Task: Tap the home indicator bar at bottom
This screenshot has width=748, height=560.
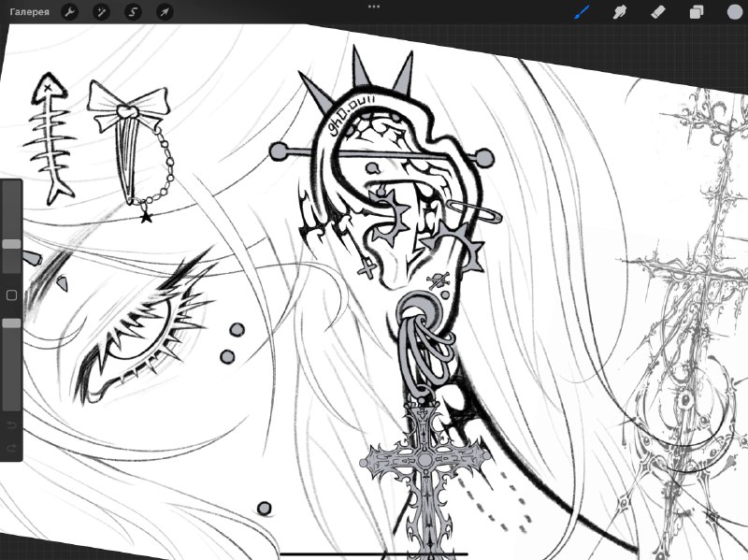Action: point(374,554)
